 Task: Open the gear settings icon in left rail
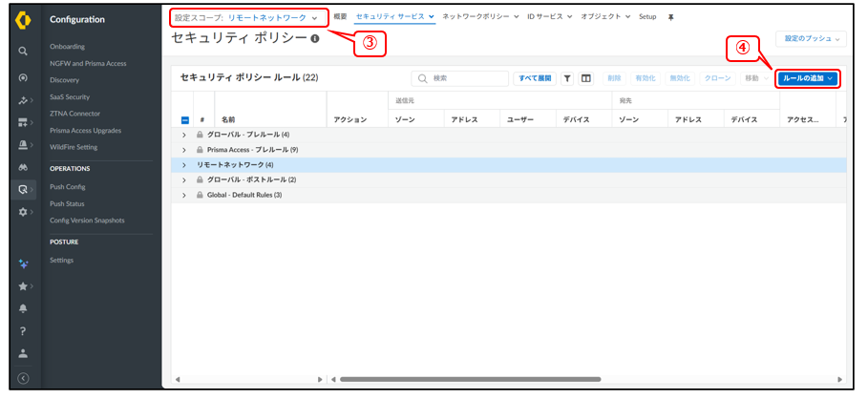pos(23,212)
